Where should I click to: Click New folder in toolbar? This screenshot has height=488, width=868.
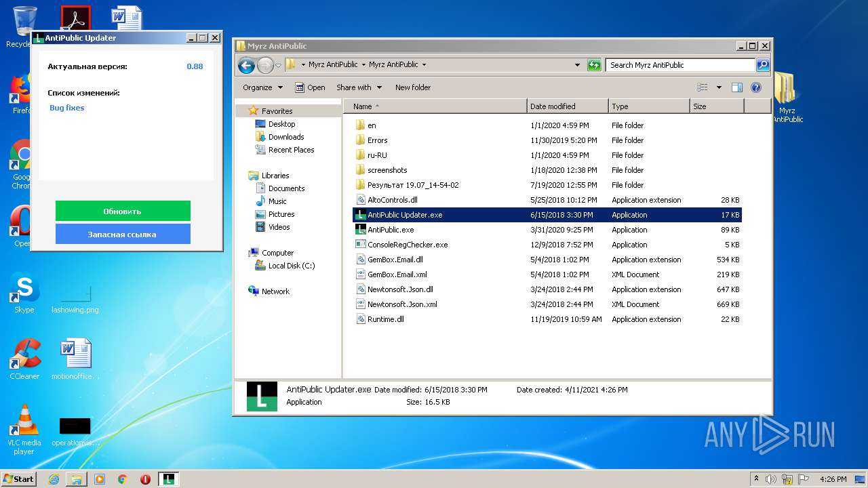pos(413,87)
